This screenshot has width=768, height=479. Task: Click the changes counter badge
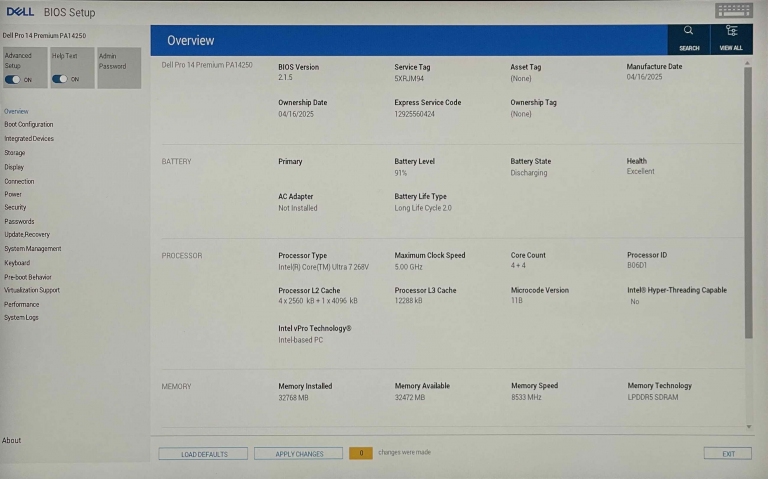361,453
